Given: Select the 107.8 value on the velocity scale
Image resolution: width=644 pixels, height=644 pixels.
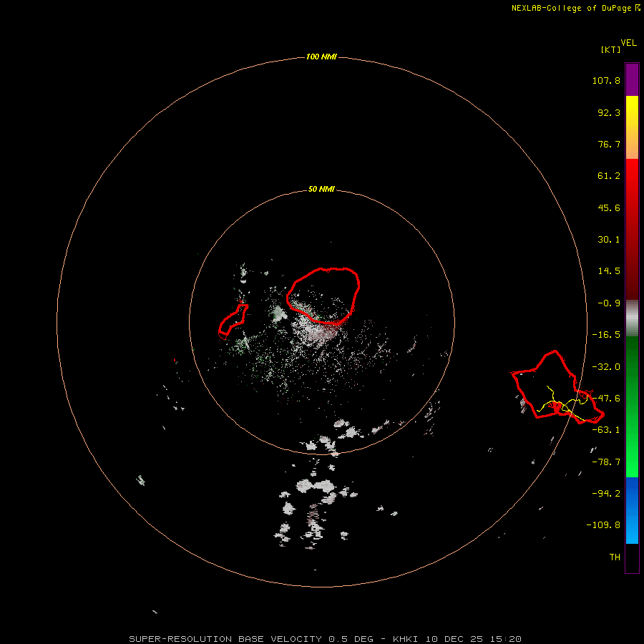Looking at the screenshot, I should (x=606, y=80).
